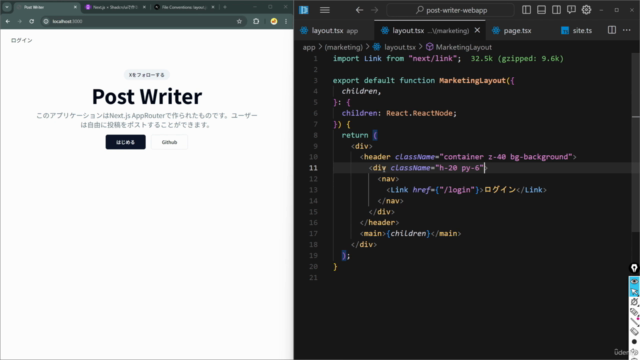Image resolution: width=640 pixels, height=360 pixels.
Task: Click the VS Code logo icon
Action: tap(304, 10)
